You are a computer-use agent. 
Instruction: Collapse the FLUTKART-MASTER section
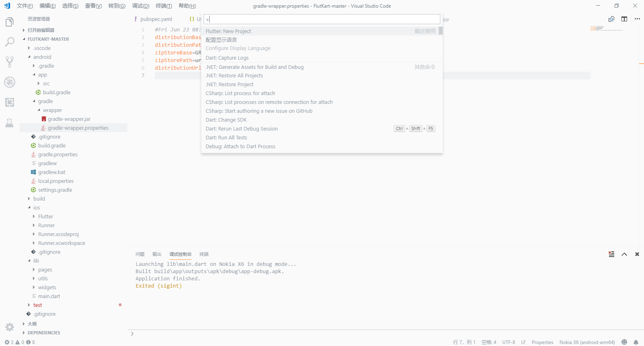(x=48, y=39)
